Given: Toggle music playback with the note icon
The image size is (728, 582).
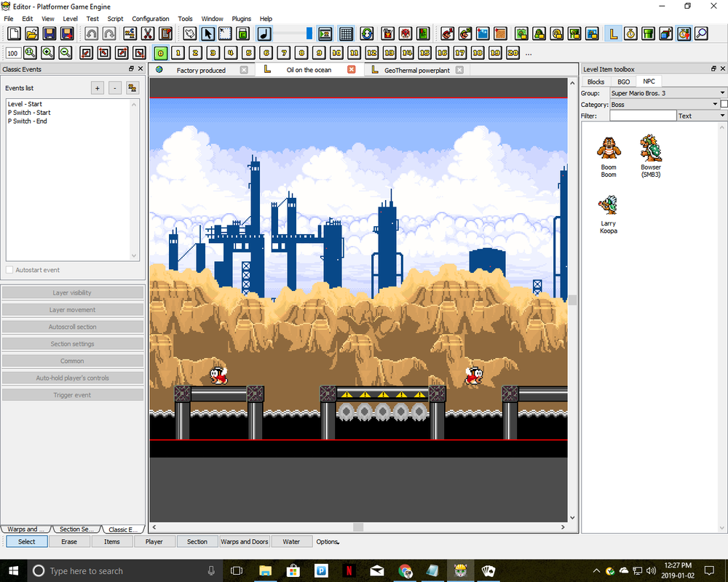Looking at the screenshot, I should [x=265, y=33].
